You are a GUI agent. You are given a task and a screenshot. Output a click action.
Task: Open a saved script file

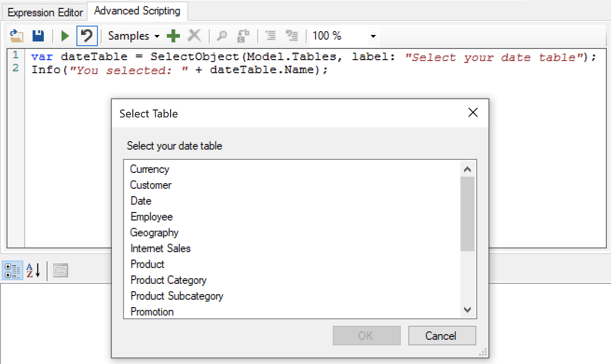click(15, 35)
